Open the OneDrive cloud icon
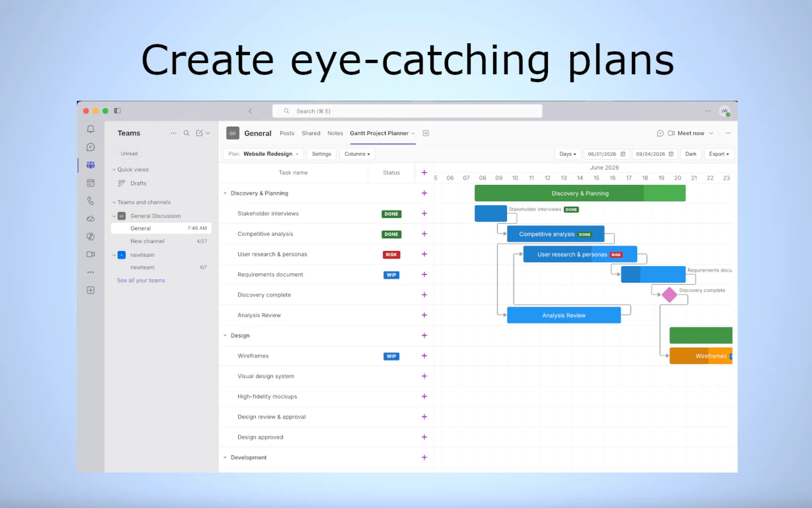The width and height of the screenshot is (812, 508). click(90, 218)
